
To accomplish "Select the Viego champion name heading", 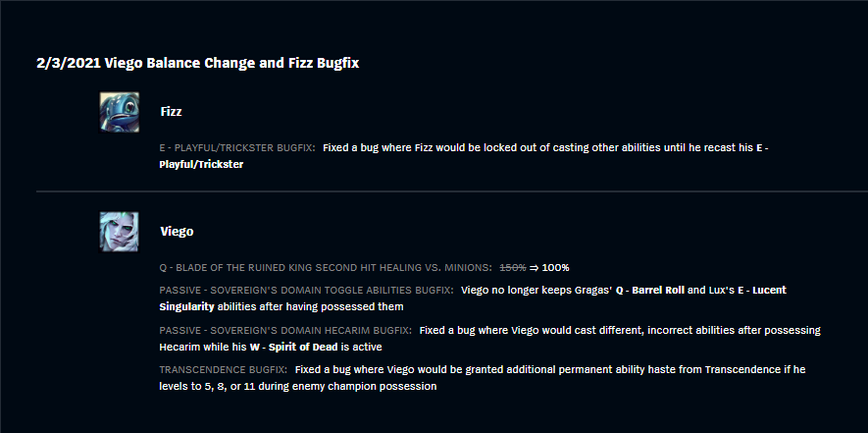I will pos(178,231).
